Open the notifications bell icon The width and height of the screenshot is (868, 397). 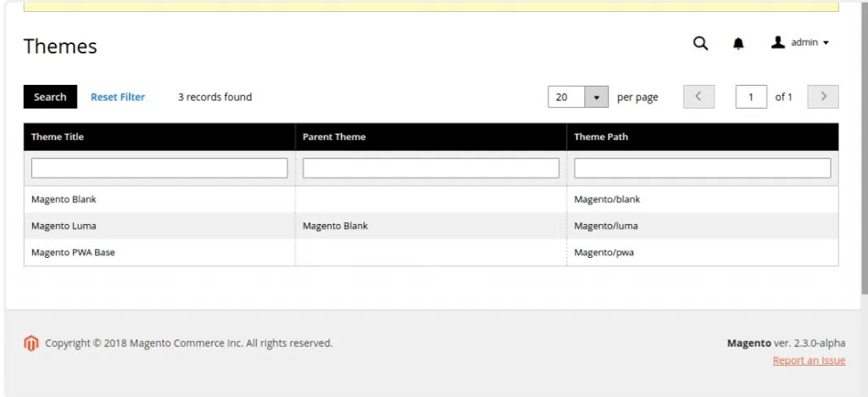tap(738, 43)
